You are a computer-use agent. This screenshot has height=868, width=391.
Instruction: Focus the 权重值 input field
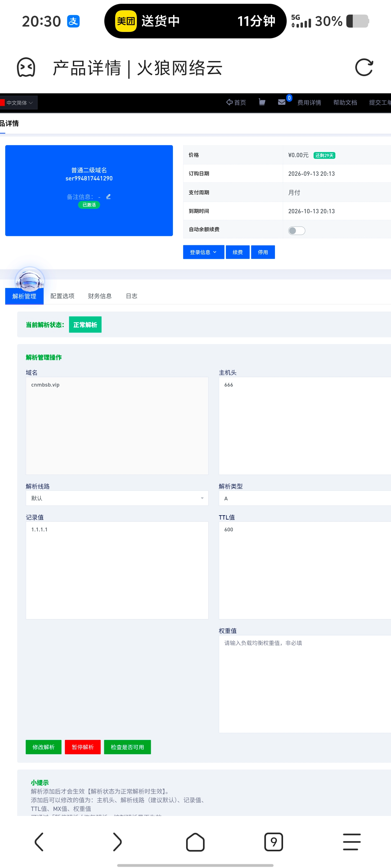click(305, 684)
